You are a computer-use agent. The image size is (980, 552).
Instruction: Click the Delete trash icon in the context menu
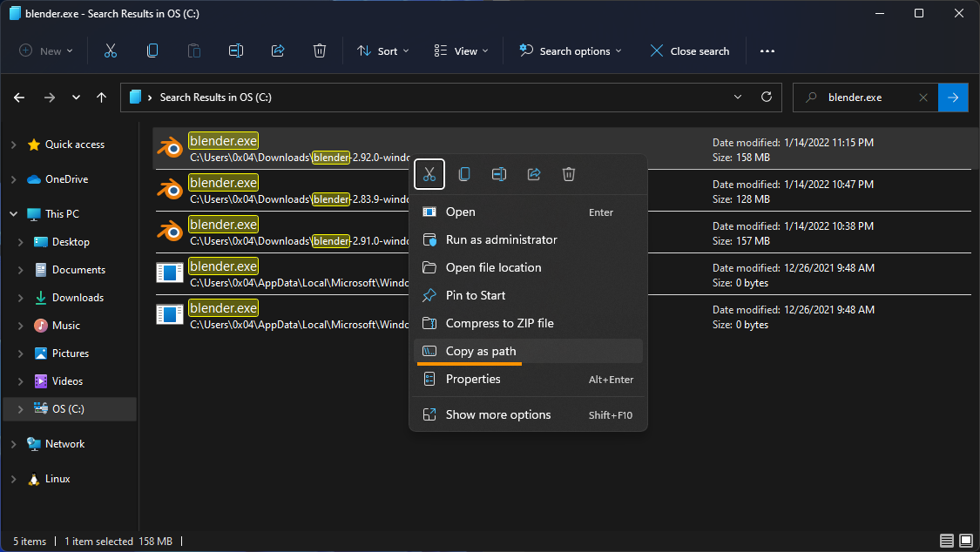point(569,174)
